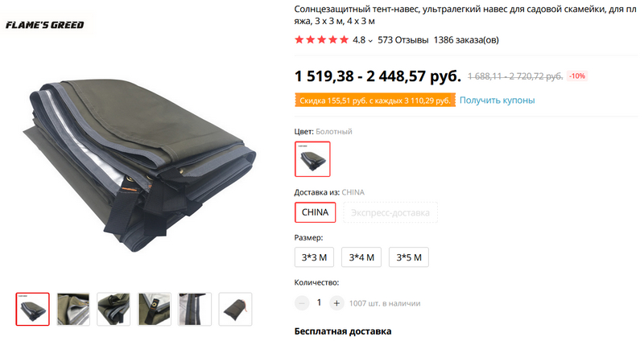Click the plus quantity increase icon

[336, 303]
